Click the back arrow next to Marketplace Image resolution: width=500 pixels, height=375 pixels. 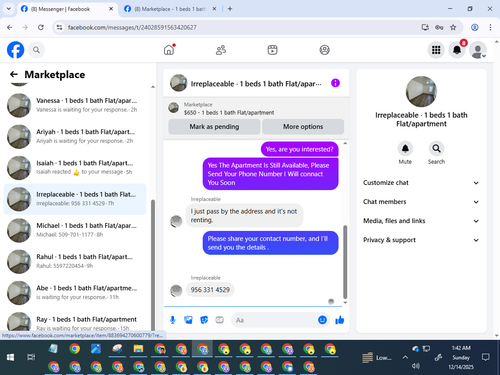(x=14, y=74)
